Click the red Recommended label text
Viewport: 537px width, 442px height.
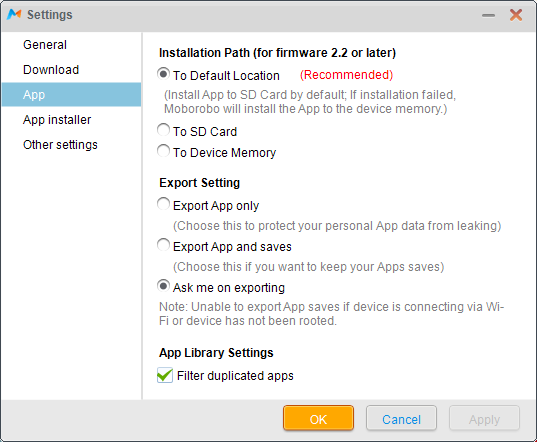347,75
